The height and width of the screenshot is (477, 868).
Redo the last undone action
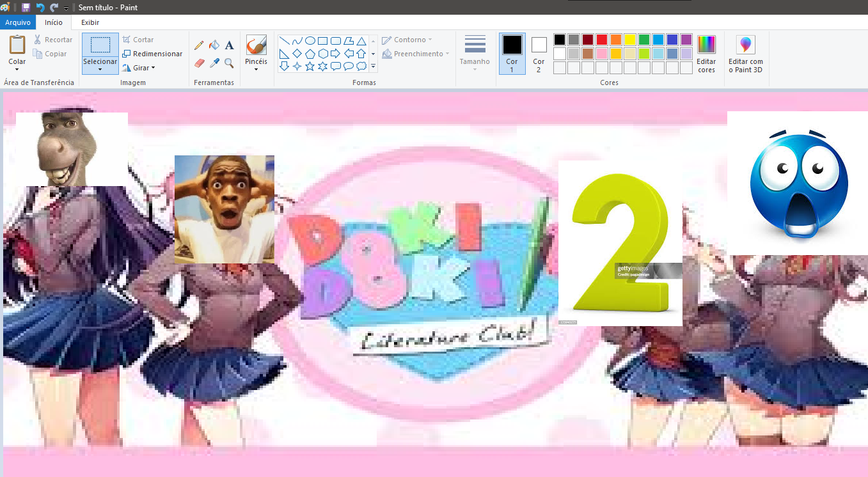click(x=54, y=7)
